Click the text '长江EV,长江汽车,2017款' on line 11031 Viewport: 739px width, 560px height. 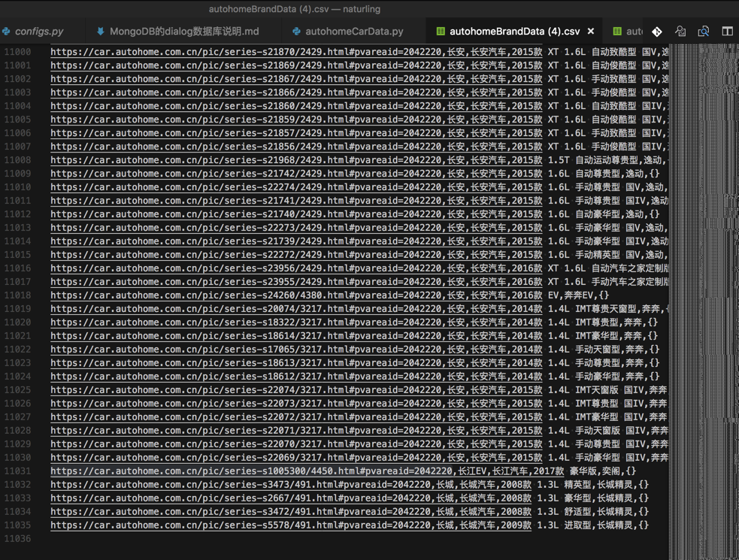tap(511, 471)
